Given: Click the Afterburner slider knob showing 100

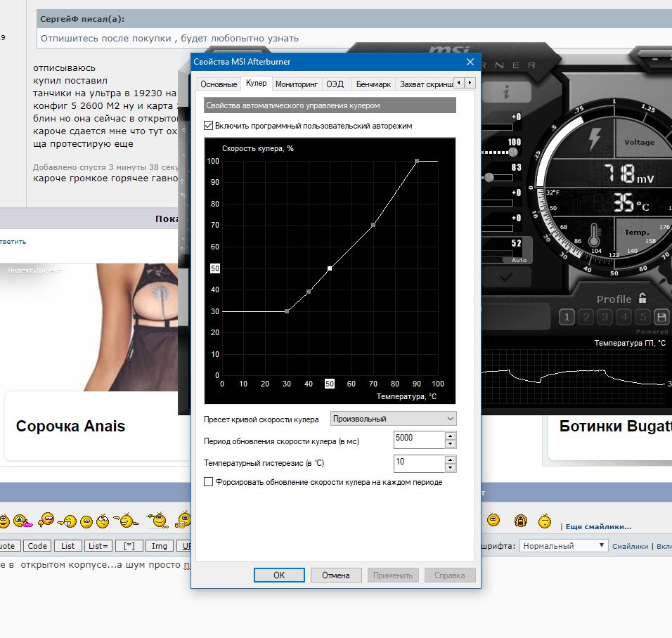Looking at the screenshot, I should pos(512,152).
